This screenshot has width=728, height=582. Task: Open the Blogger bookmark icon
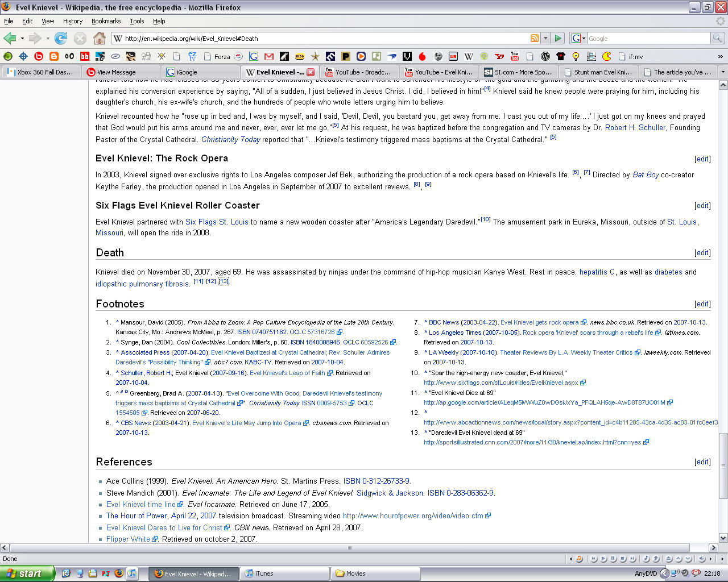point(54,56)
